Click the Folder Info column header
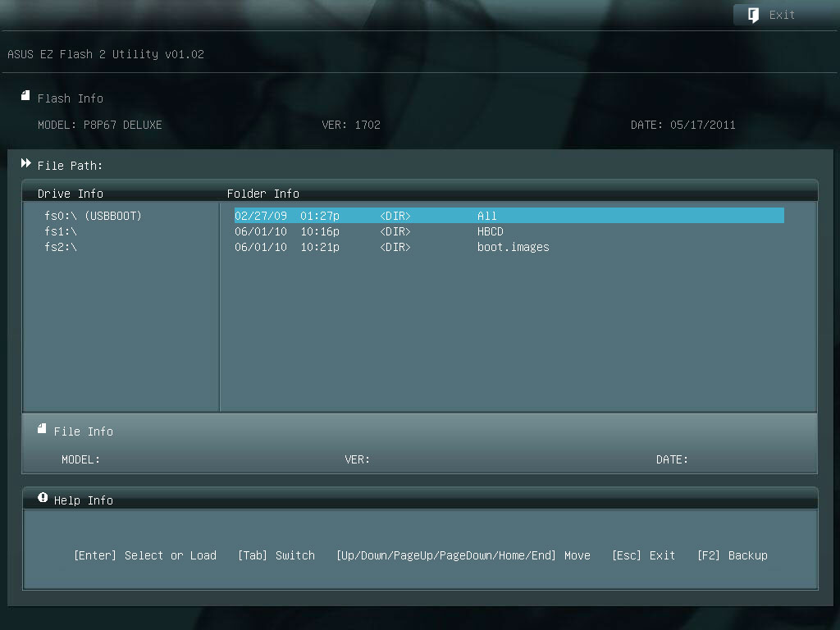 click(263, 194)
